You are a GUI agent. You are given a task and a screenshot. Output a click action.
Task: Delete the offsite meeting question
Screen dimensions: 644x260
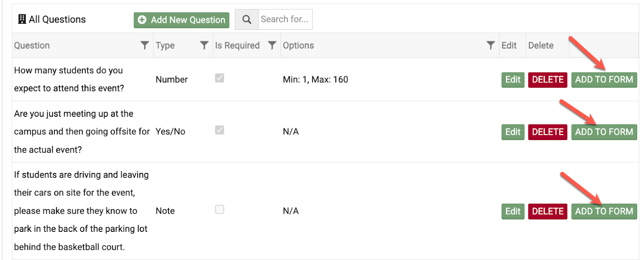tap(547, 132)
